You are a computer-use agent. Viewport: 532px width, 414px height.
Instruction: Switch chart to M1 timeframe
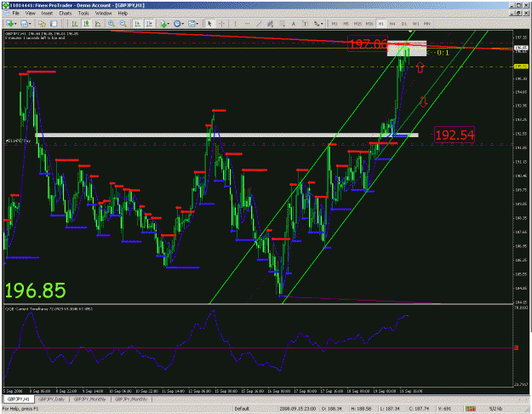coord(335,24)
